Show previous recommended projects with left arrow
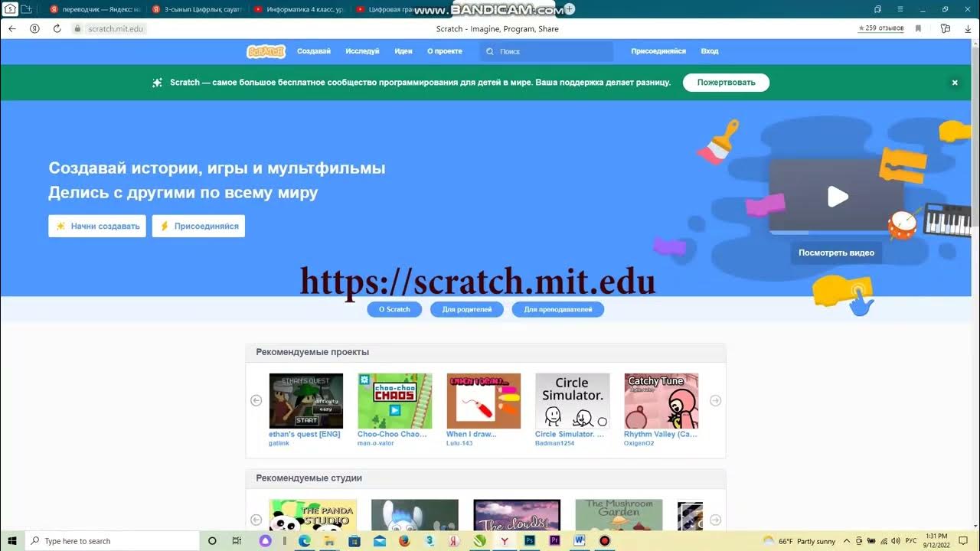980x551 pixels. [256, 400]
